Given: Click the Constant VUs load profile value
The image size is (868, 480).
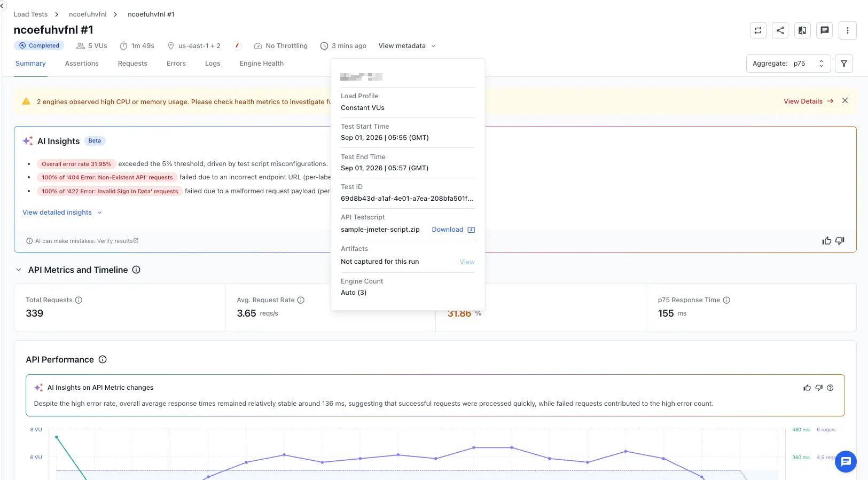Looking at the screenshot, I should coord(363,108).
